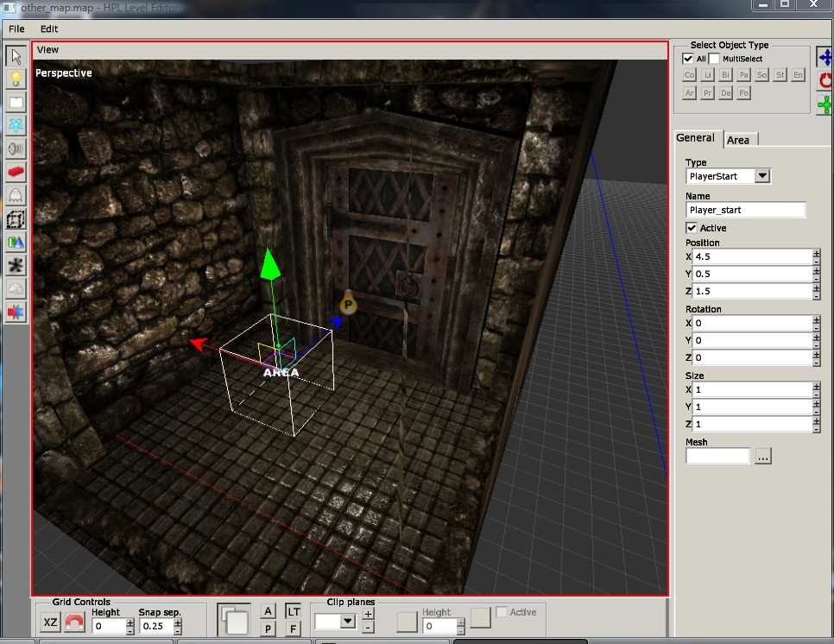The width and height of the screenshot is (834, 644).
Task: Select the blue-green Primitives tool
Action: click(16, 242)
